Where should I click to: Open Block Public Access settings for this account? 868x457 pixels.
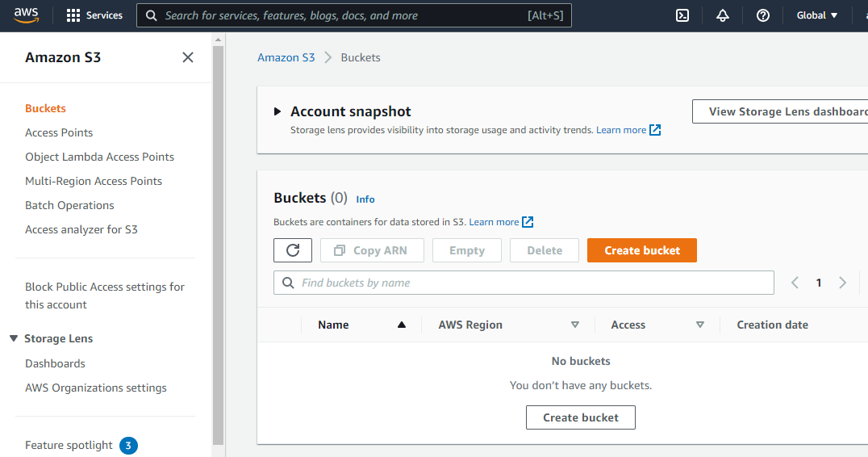tap(105, 296)
